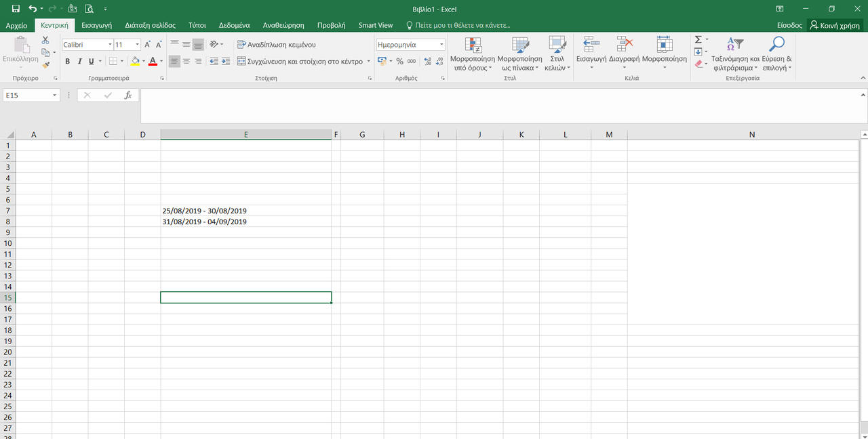Viewport: 868px width, 439px height.
Task: Click the Είσοδος sign-in link
Action: [x=789, y=25]
